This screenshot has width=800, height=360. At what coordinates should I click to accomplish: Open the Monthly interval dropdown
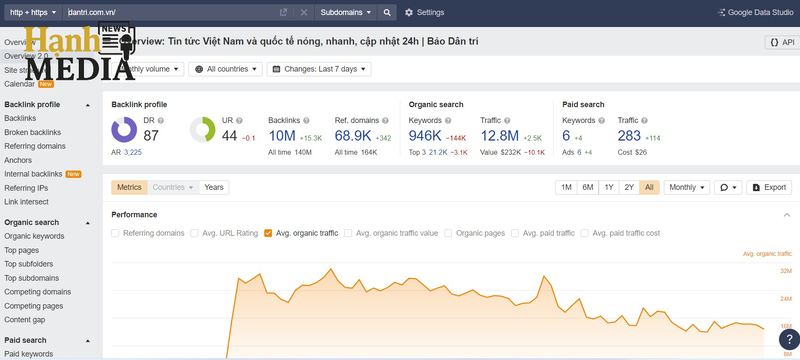pyautogui.click(x=687, y=188)
